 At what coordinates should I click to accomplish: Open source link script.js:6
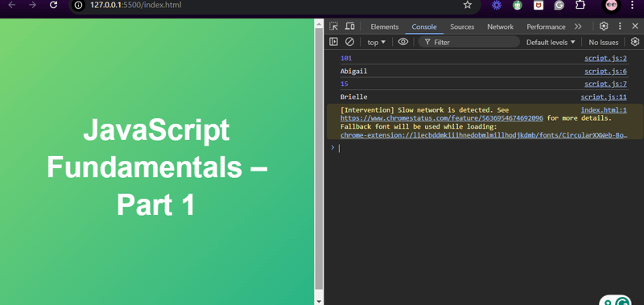[605, 72]
